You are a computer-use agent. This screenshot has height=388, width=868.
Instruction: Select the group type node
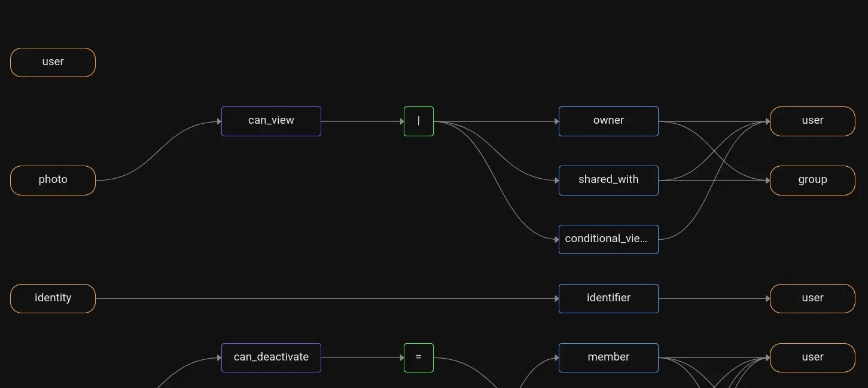[812, 180]
